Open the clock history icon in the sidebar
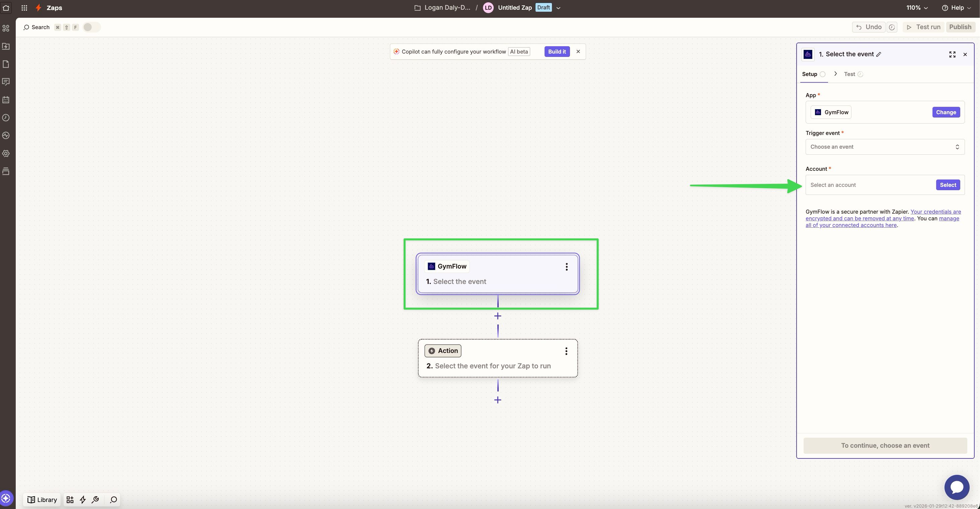This screenshot has height=509, width=980. 6,118
